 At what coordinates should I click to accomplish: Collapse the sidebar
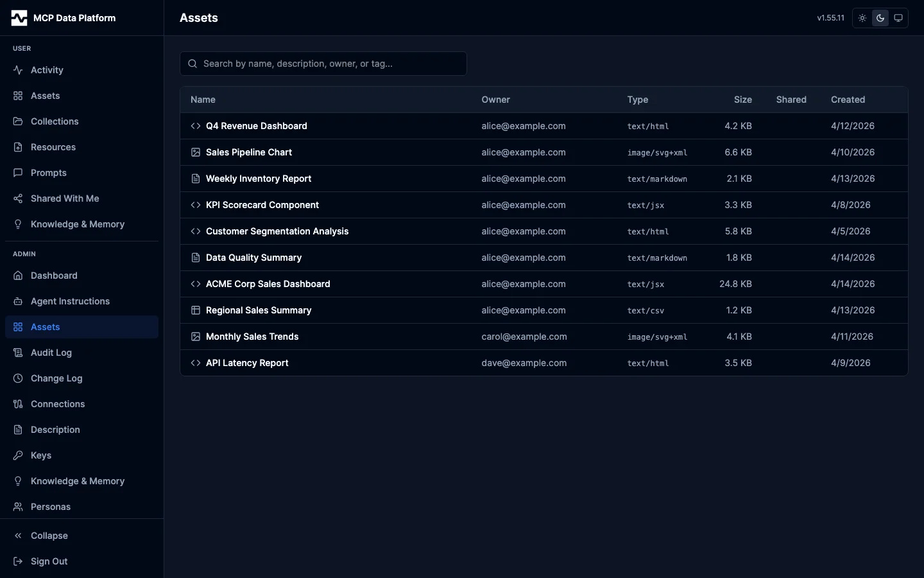[x=49, y=536]
